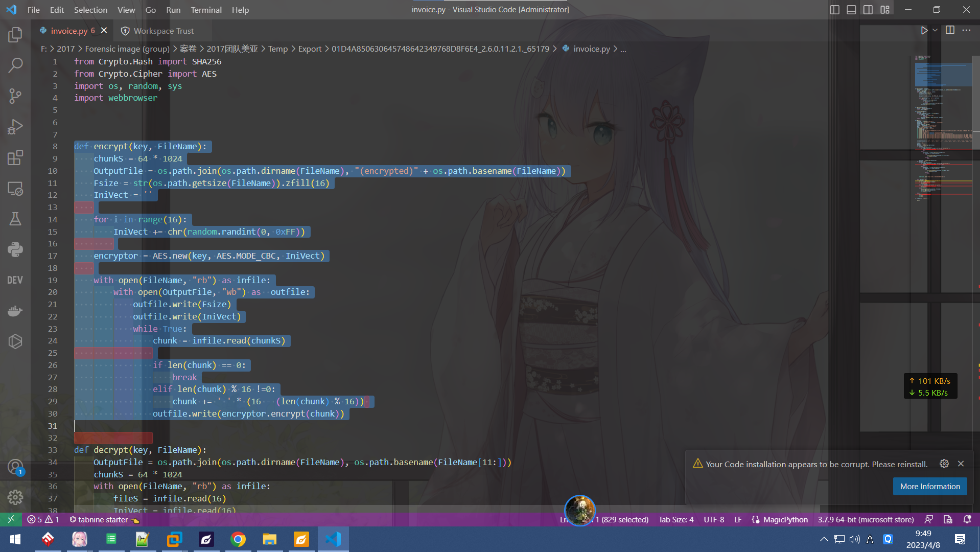
Task: Click the '2017' breadcrumb segment
Action: coord(65,49)
